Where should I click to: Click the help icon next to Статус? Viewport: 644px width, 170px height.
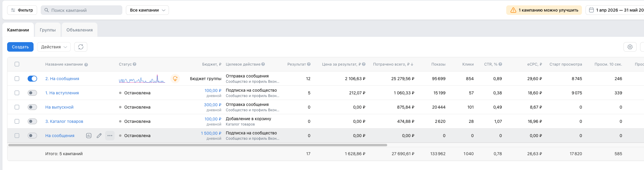135,64
